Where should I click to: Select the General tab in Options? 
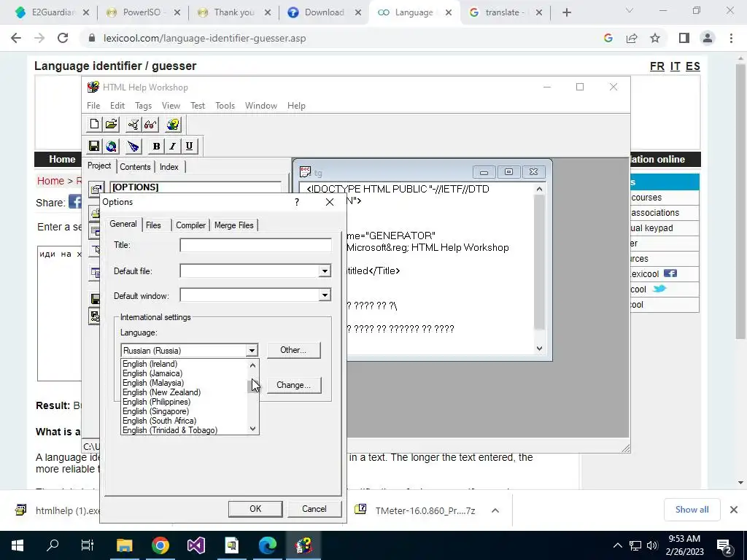click(x=123, y=225)
